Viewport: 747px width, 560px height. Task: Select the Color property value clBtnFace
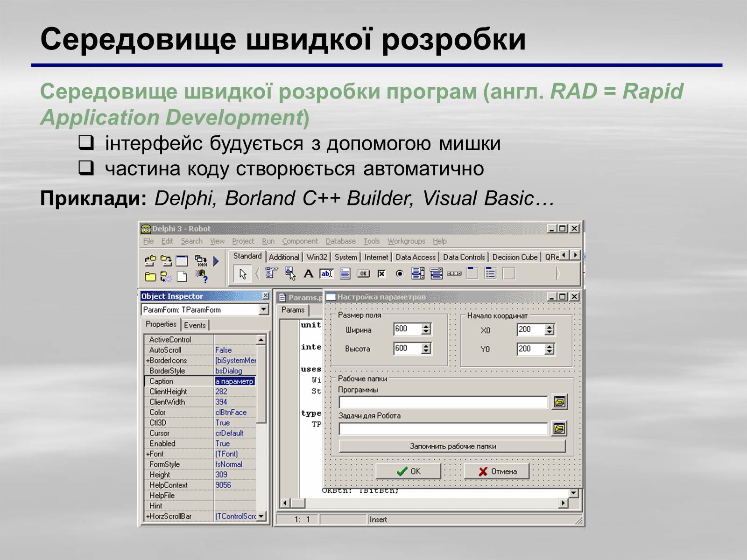[235, 413]
